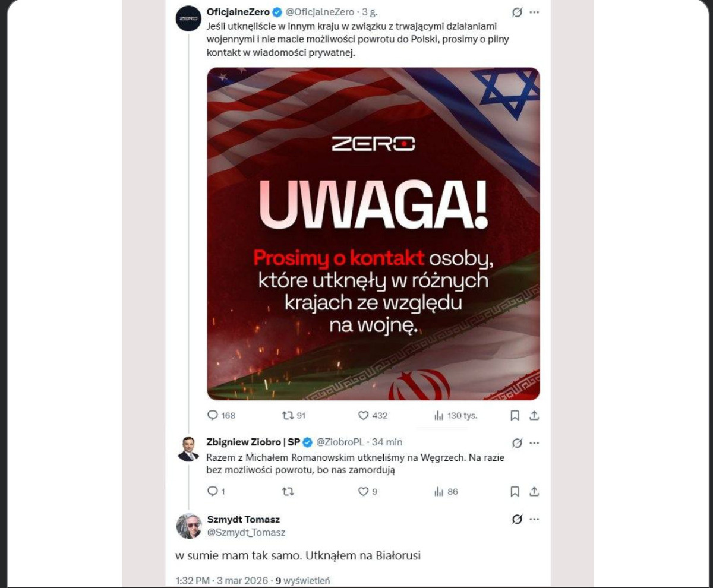This screenshot has height=588, width=713.
Task: Open OficjalneZero profile name link
Action: point(238,12)
